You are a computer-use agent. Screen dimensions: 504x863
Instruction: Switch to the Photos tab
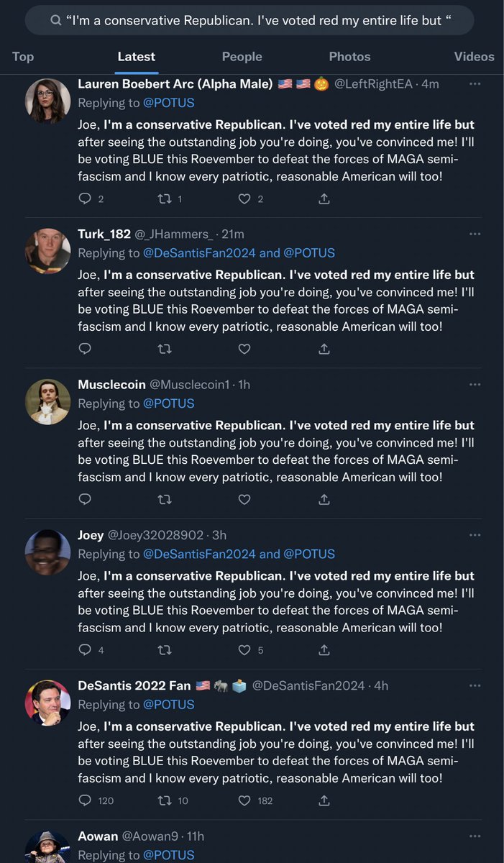349,56
